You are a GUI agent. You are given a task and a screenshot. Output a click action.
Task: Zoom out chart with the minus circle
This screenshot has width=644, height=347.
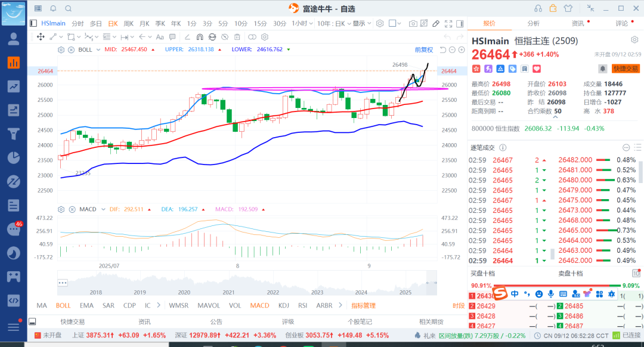(x=452, y=49)
